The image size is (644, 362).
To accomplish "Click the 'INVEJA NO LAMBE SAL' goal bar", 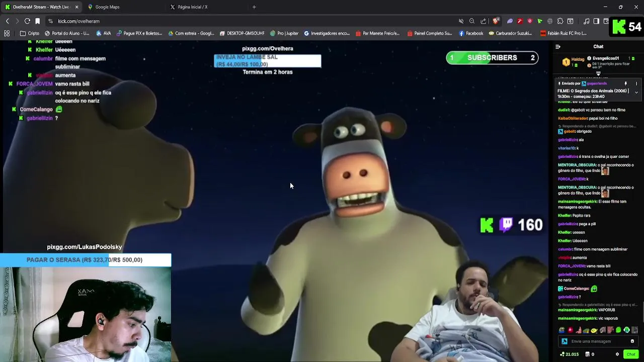I will [x=268, y=61].
